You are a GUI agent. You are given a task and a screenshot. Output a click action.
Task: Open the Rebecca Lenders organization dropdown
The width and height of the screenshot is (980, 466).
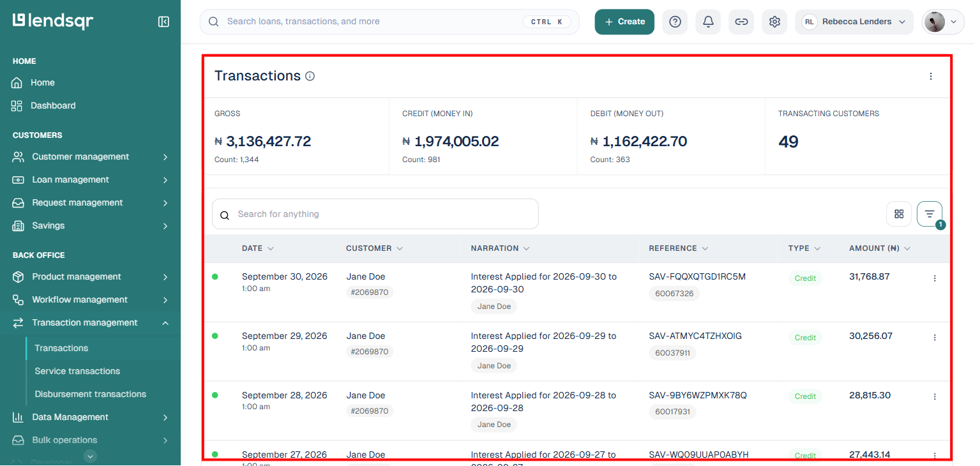(854, 22)
